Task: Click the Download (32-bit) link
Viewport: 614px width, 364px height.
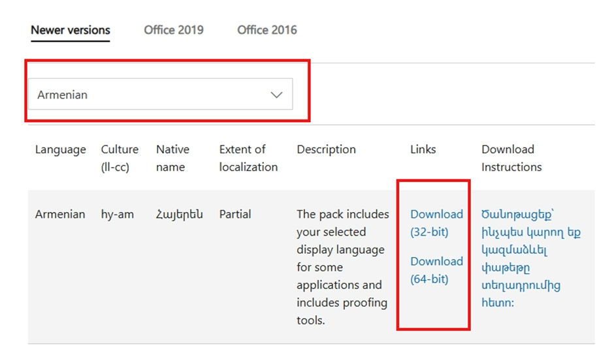Action: (x=436, y=223)
